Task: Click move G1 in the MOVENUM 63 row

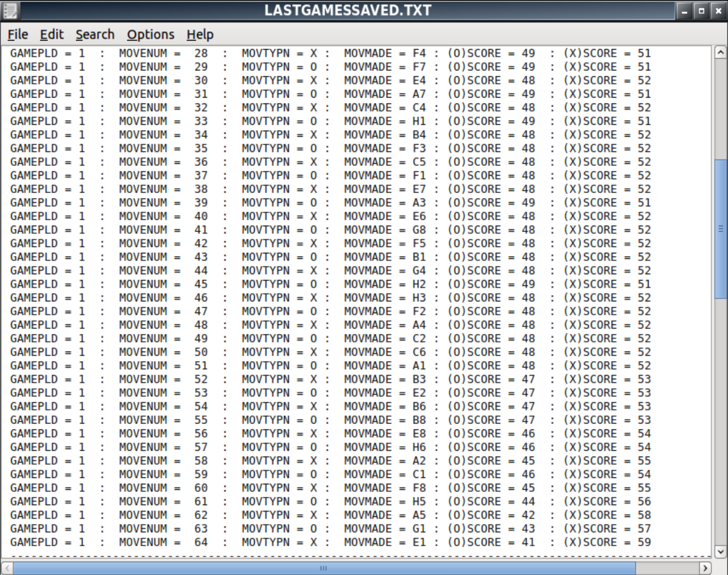Action: tap(419, 529)
